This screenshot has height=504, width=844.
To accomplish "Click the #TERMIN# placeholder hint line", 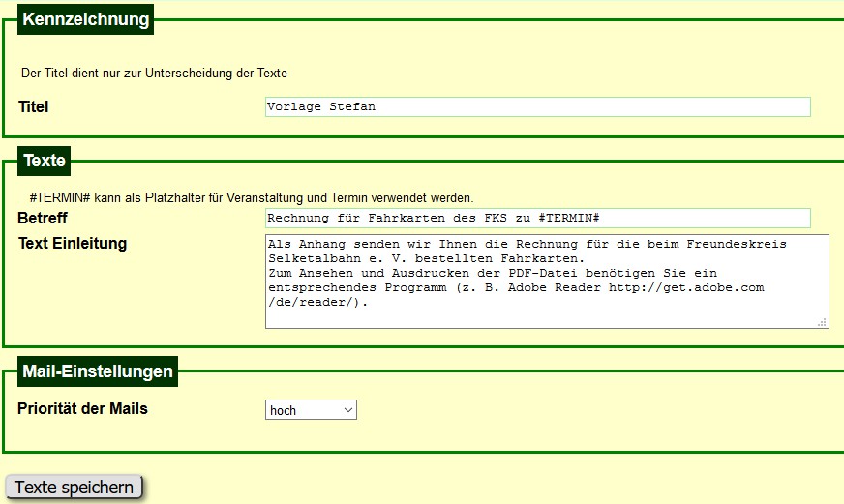I will tap(252, 197).
